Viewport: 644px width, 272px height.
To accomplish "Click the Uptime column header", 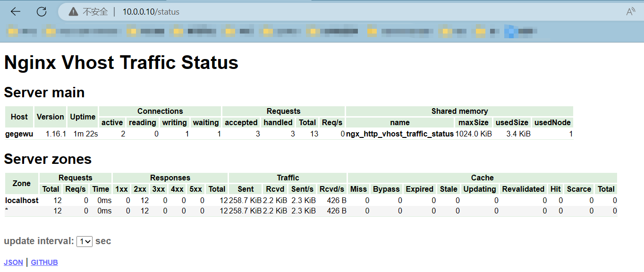I will pyautogui.click(x=83, y=117).
